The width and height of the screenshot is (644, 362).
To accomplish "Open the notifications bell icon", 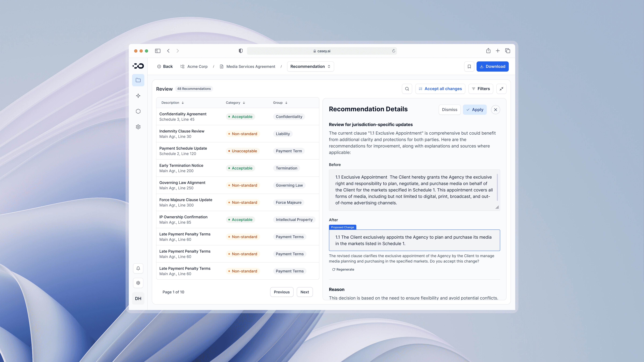I will [138, 268].
